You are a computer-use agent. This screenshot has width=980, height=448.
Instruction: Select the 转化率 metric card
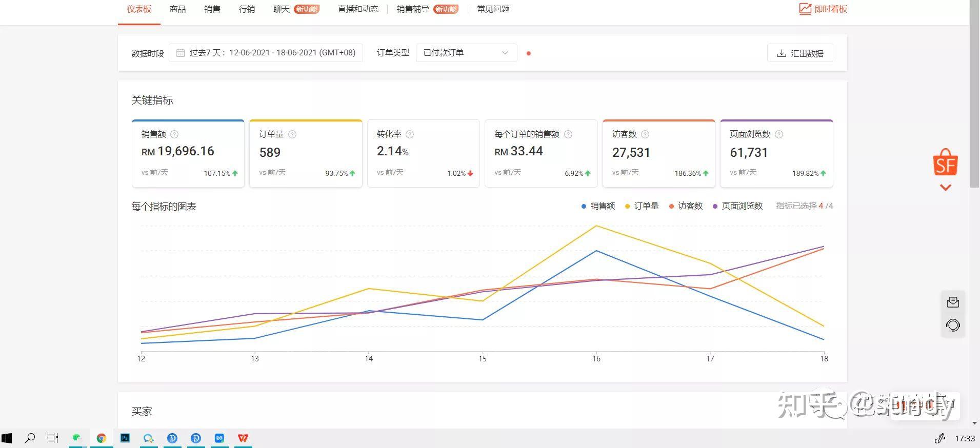tap(424, 153)
